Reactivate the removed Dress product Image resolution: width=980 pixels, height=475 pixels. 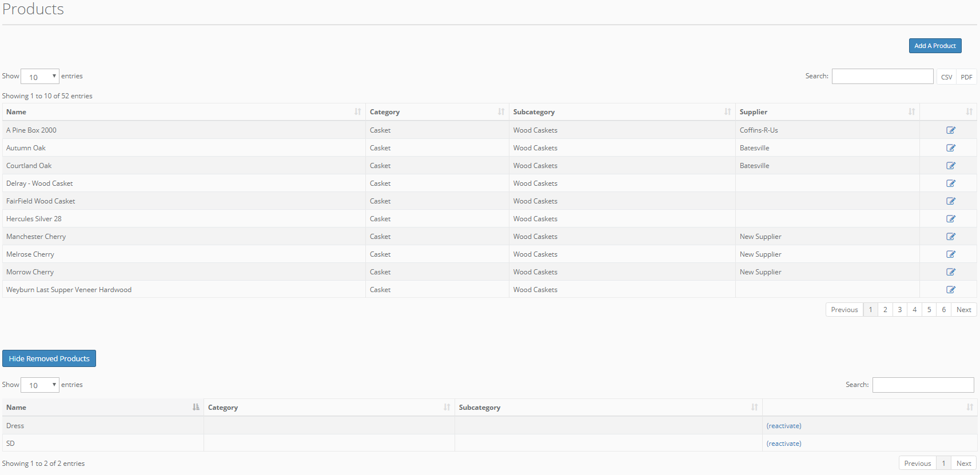pos(783,426)
